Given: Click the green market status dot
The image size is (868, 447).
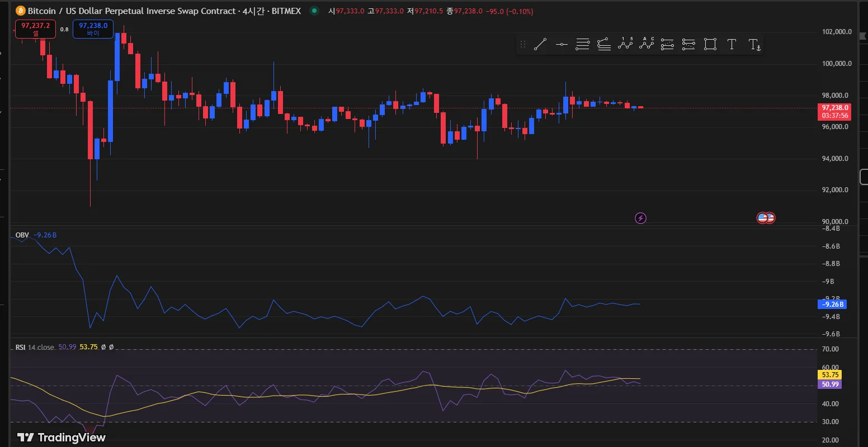Looking at the screenshot, I should point(314,11).
